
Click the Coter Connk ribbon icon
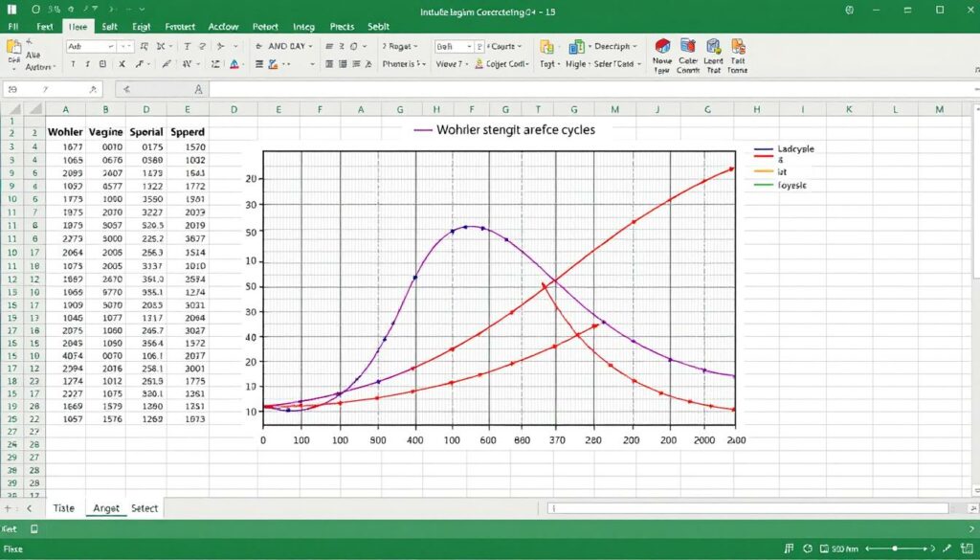click(x=688, y=46)
